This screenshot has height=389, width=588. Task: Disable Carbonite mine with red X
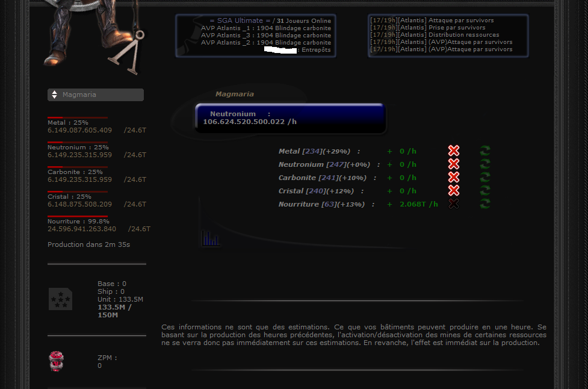[454, 177]
